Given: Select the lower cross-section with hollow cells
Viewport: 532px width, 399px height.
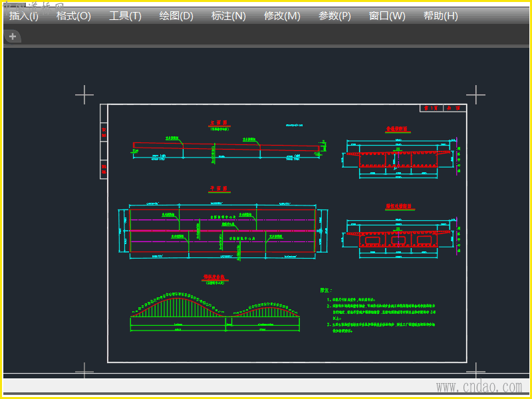Looking at the screenshot, I should click(x=398, y=238).
